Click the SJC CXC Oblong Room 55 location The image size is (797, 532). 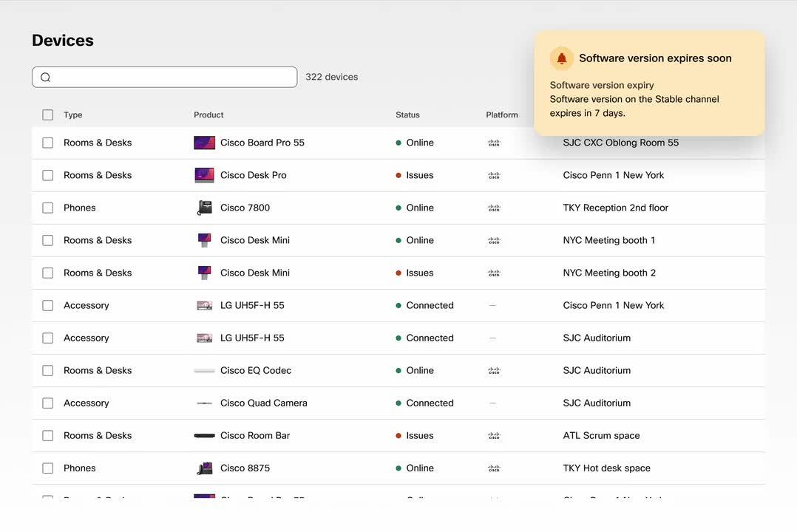620,143
